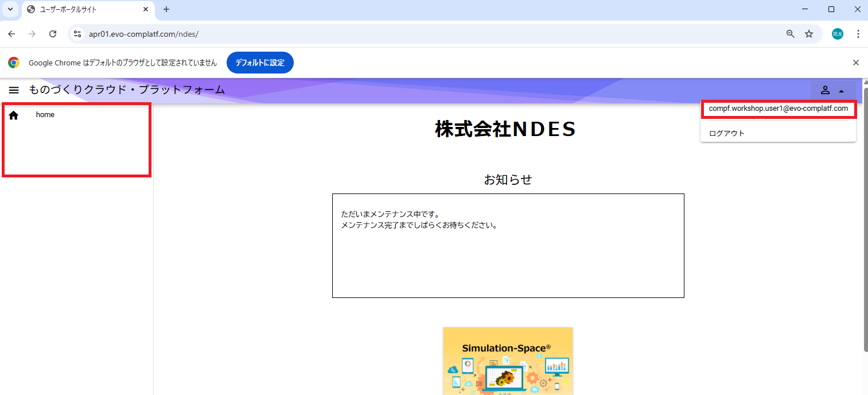Open the hamburger navigation menu
Image resolution: width=868 pixels, height=395 pixels.
(x=14, y=90)
